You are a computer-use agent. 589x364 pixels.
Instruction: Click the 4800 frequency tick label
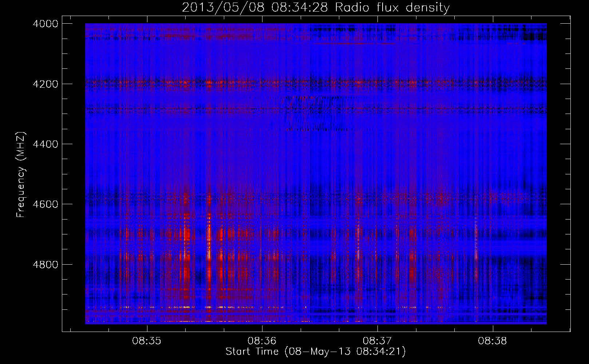tap(46, 264)
